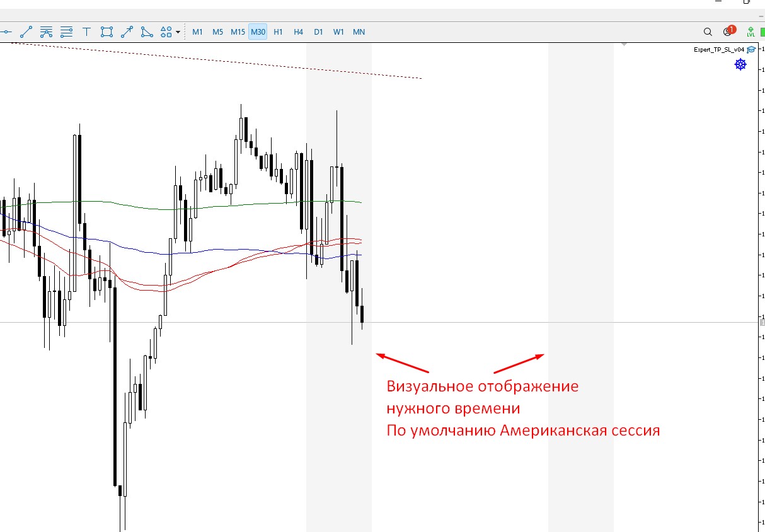Image resolution: width=765 pixels, height=532 pixels.
Task: Choose the Fibonacci retracement tool
Action: (66, 32)
